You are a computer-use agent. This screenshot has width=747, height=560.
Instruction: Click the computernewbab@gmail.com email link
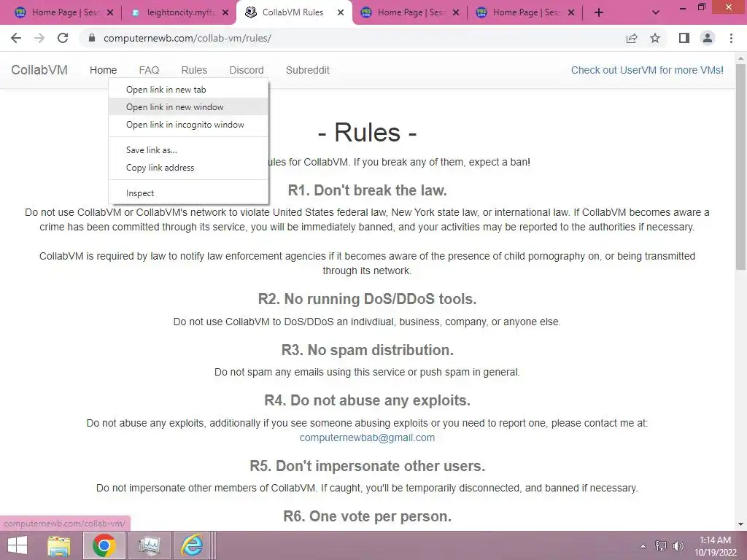[x=367, y=437]
